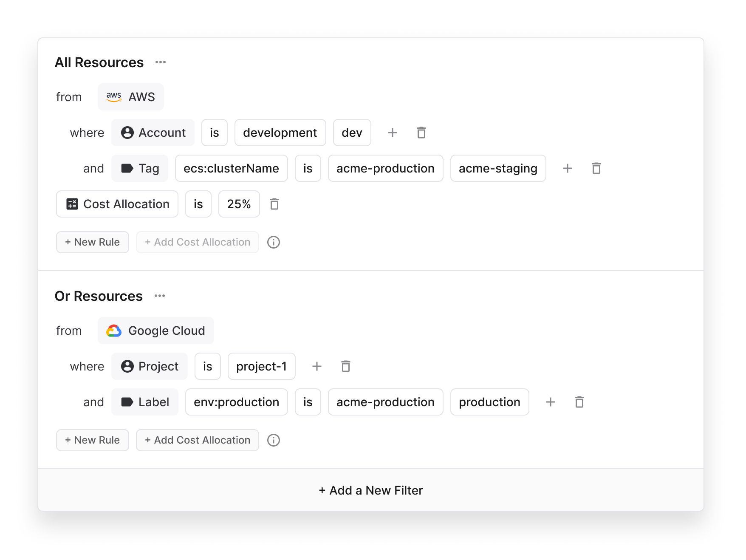Click New Rule under All Resources

tap(92, 242)
